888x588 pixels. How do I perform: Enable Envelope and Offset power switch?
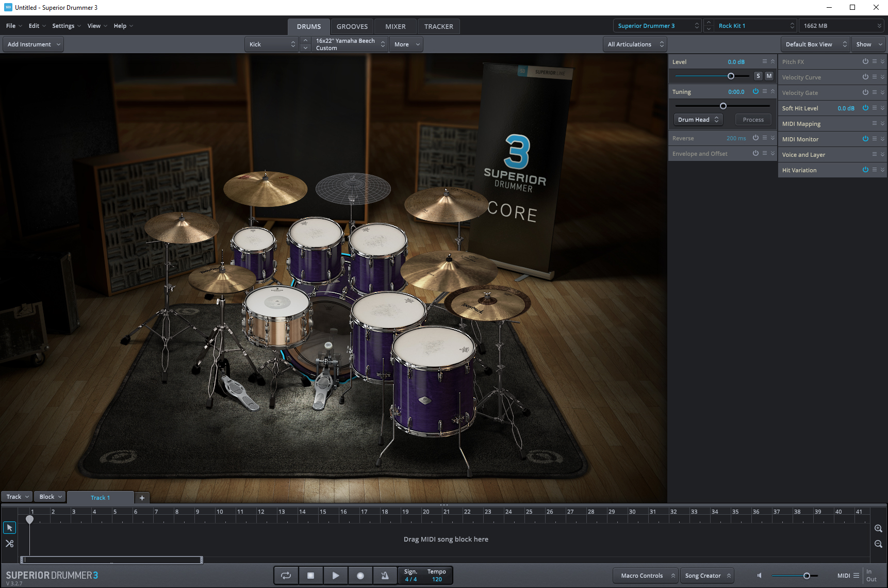click(x=755, y=153)
